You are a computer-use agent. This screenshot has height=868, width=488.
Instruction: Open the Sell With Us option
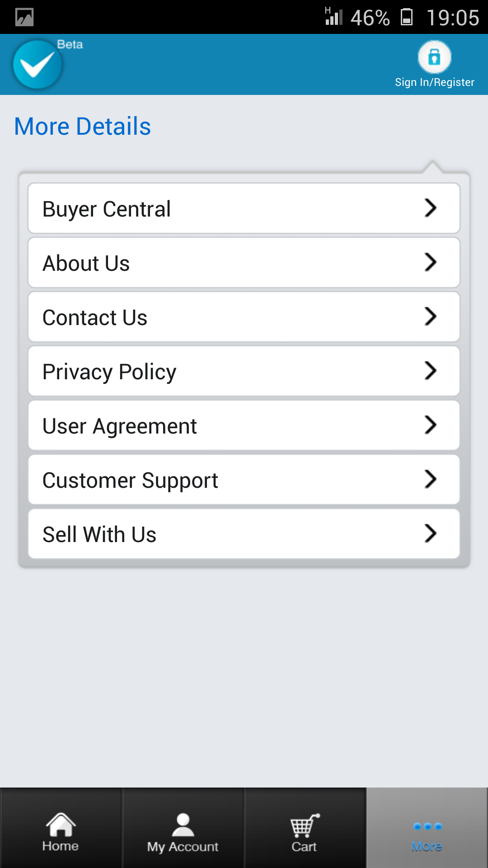coord(244,534)
